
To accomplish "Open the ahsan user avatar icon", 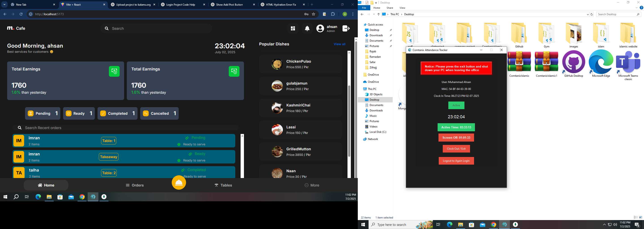I will coord(320,28).
